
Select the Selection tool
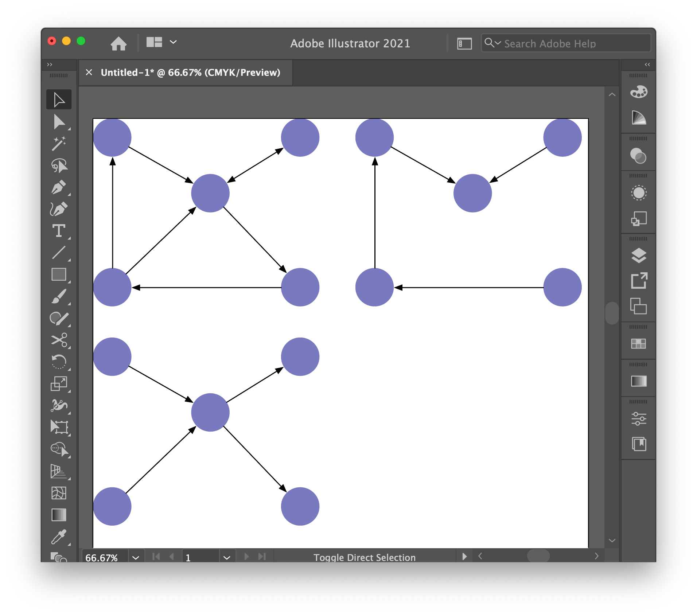pos(59,100)
